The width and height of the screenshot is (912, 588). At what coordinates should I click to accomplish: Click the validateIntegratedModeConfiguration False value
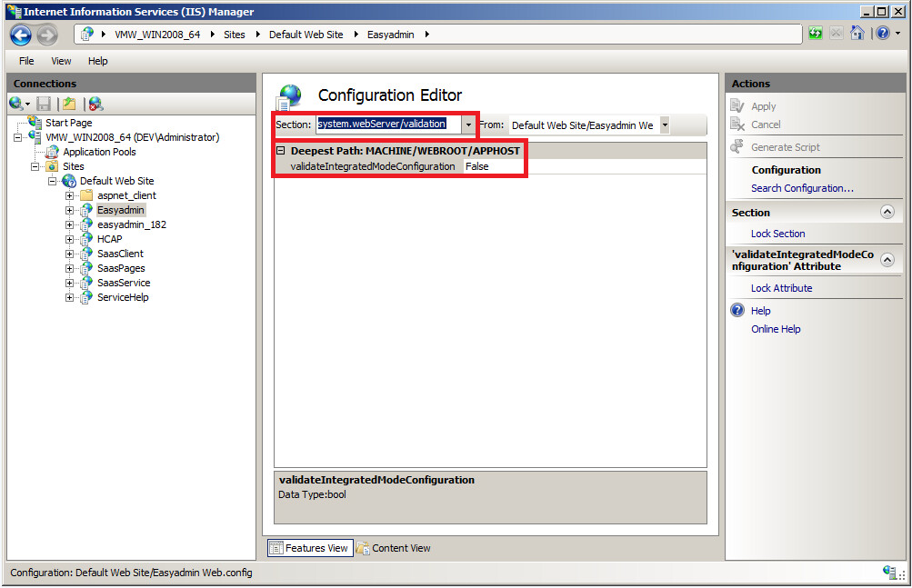click(x=476, y=166)
